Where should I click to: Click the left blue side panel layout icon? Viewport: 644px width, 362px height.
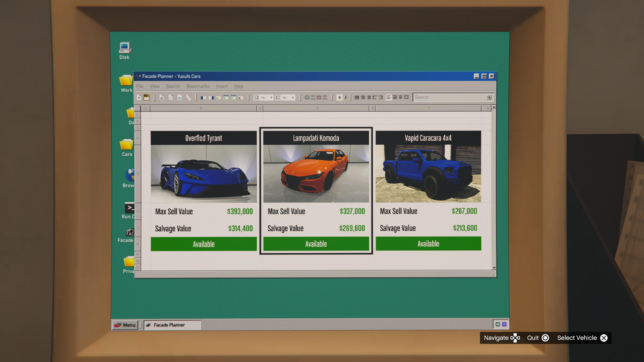203,98
